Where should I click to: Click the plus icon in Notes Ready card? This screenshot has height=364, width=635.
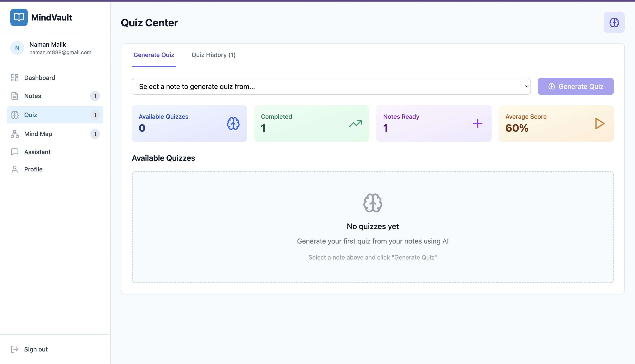pyautogui.click(x=478, y=123)
